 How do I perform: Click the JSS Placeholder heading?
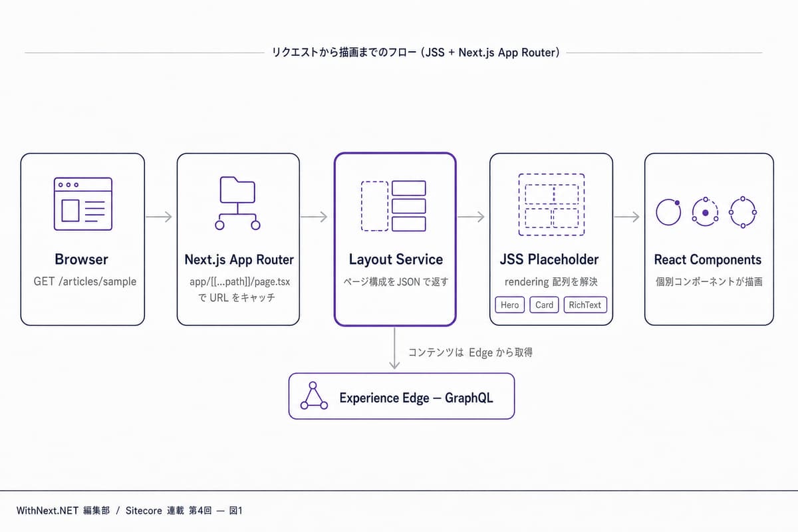[549, 260]
